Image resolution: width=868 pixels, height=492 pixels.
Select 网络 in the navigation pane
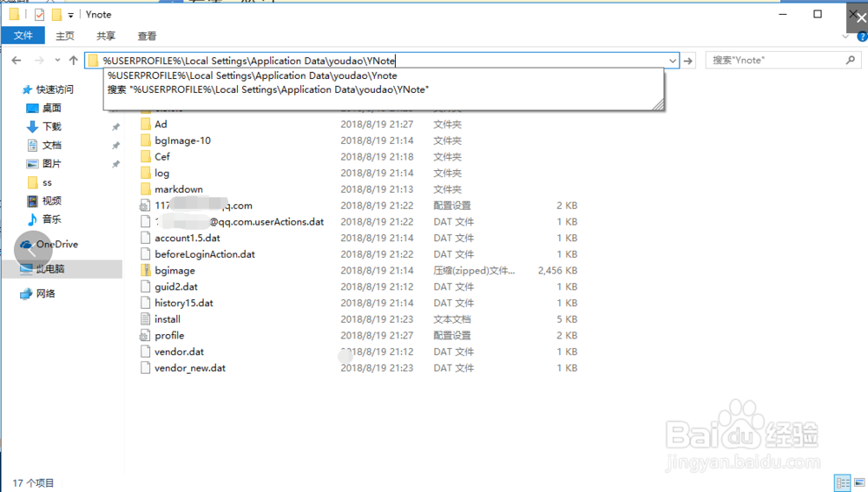pos(37,294)
